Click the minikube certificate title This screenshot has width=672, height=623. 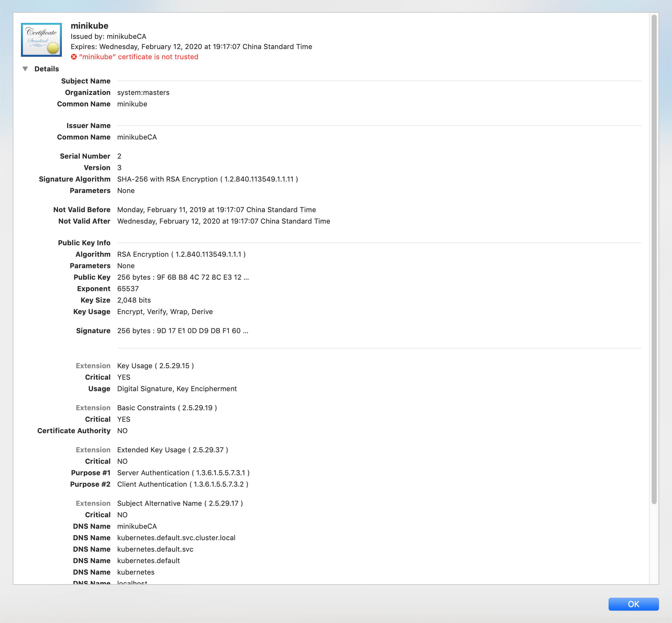coord(89,26)
